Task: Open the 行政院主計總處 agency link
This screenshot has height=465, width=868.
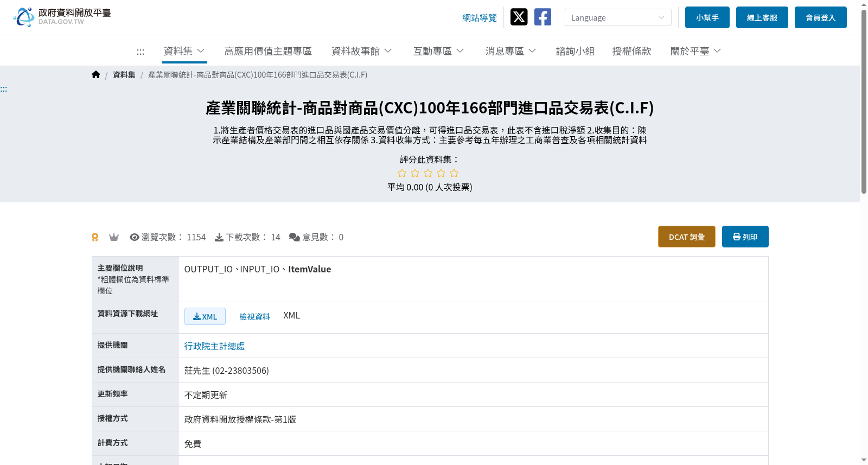Action: click(215, 346)
